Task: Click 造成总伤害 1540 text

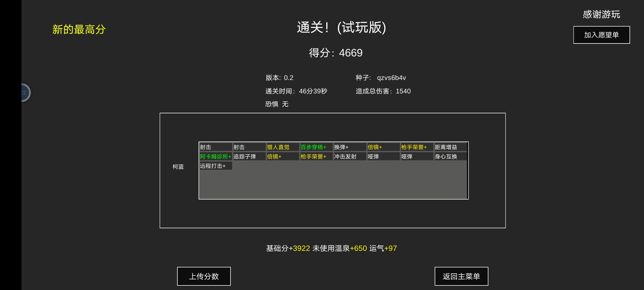Action: click(383, 91)
